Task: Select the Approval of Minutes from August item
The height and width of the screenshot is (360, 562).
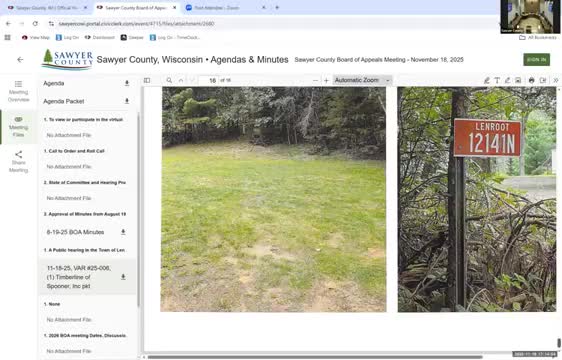Action: [85, 214]
